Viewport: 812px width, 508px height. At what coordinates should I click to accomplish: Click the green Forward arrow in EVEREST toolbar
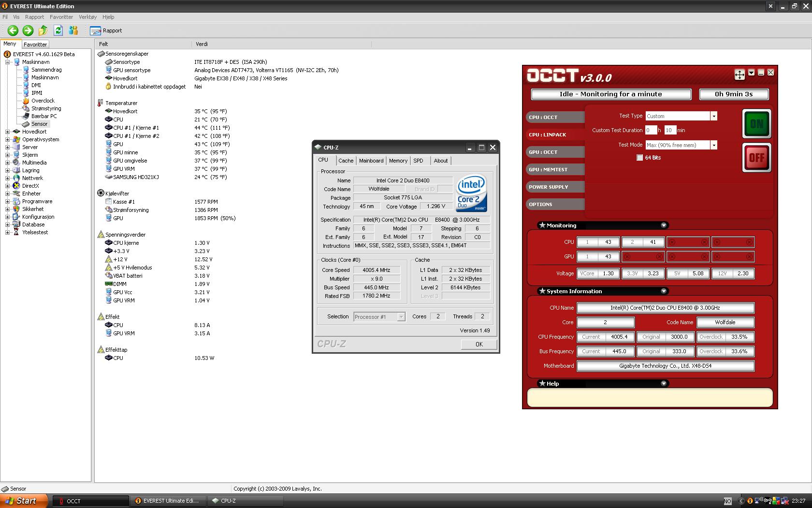pyautogui.click(x=28, y=30)
